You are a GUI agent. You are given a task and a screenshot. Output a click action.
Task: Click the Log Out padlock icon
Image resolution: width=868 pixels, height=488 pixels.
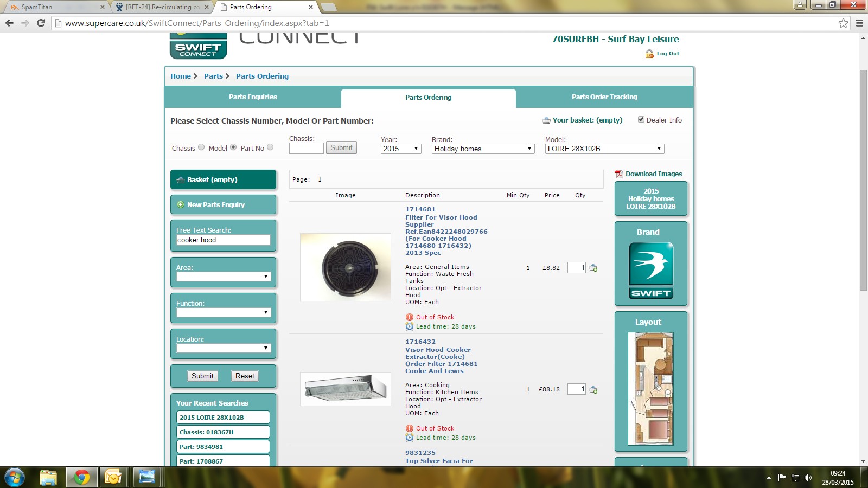coord(649,54)
